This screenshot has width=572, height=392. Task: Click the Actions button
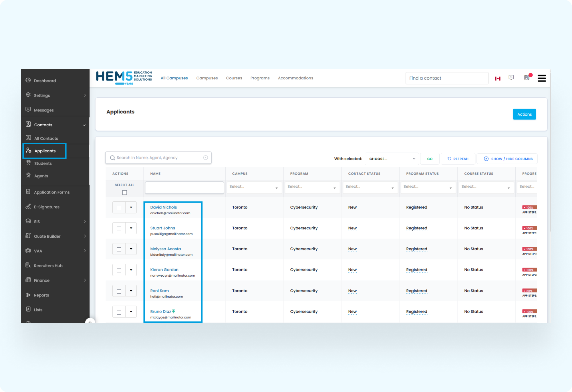point(524,114)
